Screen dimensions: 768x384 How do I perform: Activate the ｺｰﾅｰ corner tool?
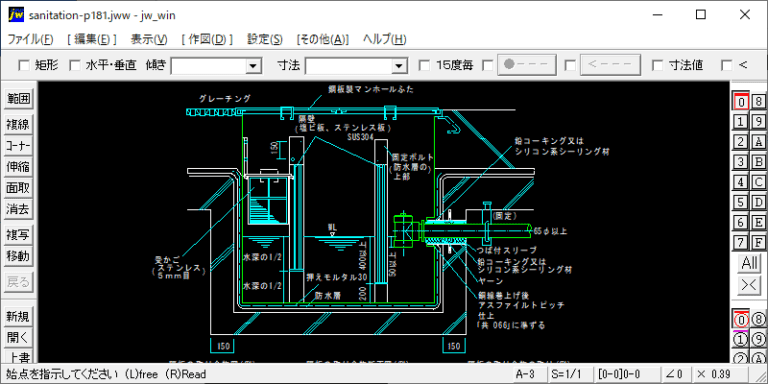(x=19, y=146)
